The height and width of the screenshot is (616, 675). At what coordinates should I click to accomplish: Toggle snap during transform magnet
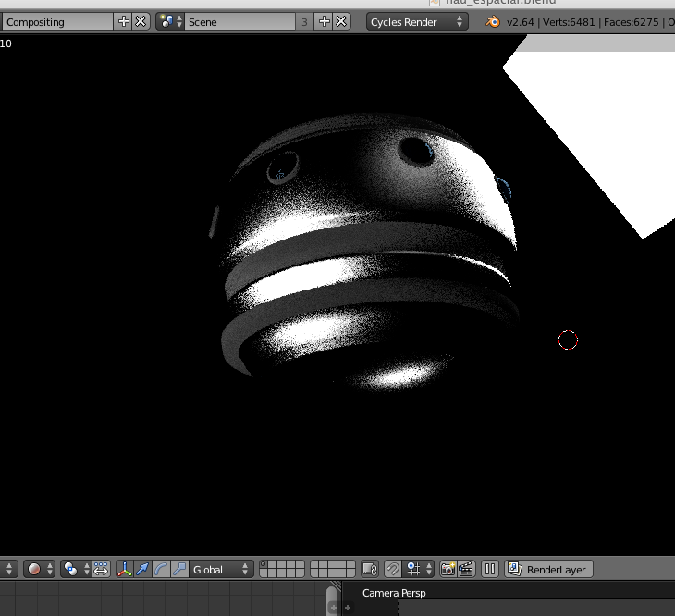click(x=393, y=569)
